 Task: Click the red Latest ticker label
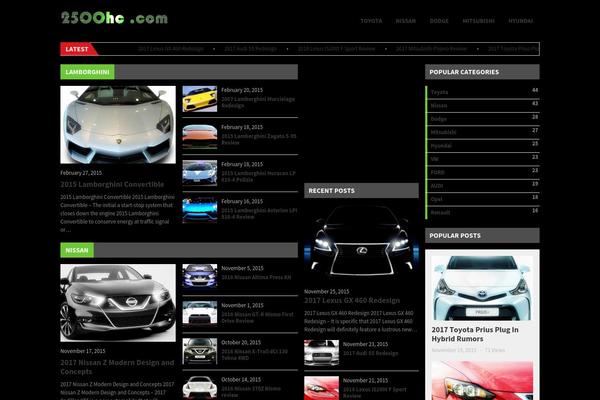click(78, 49)
